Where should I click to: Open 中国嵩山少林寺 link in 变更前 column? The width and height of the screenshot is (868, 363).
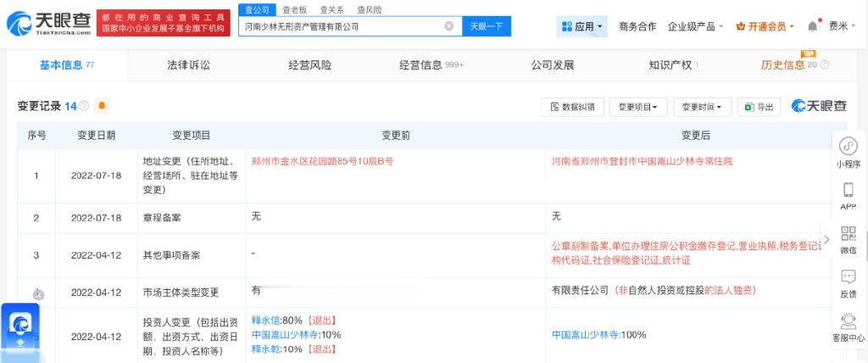coord(285,335)
